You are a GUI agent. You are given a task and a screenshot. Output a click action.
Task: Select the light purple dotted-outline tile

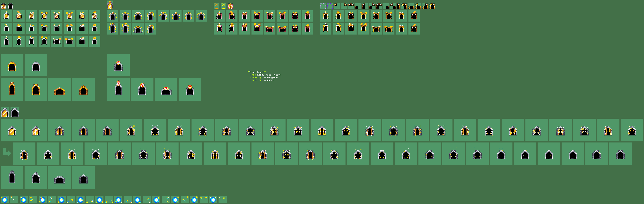(x=323, y=6)
